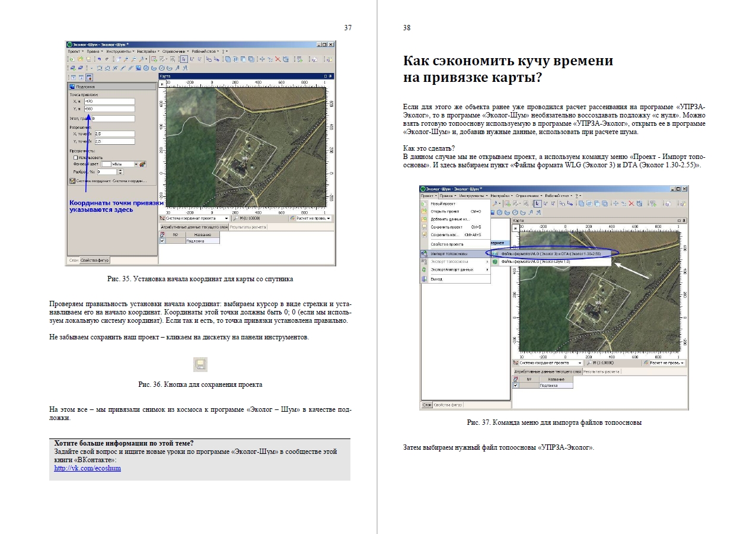The image size is (756, 534).
Task: Select 'Импорт топоосновы' menu entry
Action: [455, 254]
